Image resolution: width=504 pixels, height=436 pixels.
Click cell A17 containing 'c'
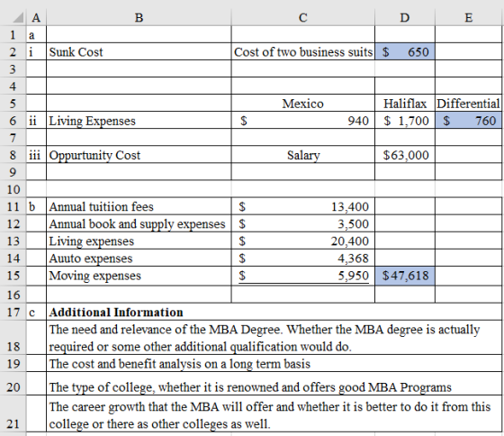pos(36,312)
